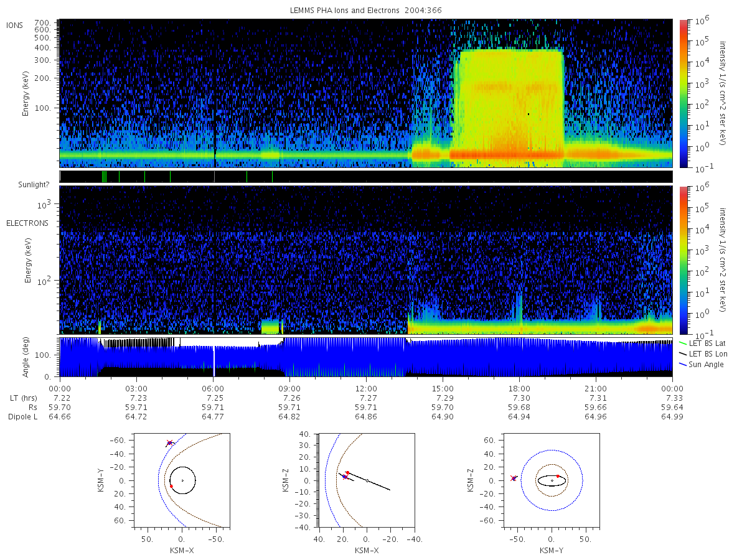Click the 'Dipole L' row label
Screen dimensions: 747x560
pos(22,416)
